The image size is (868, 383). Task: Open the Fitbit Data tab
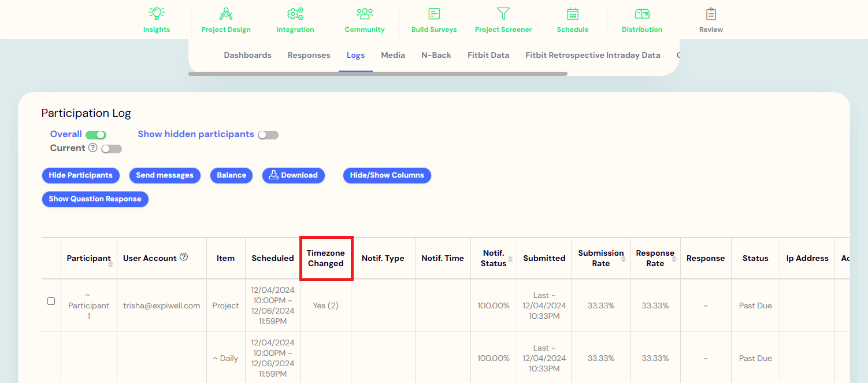coord(488,56)
